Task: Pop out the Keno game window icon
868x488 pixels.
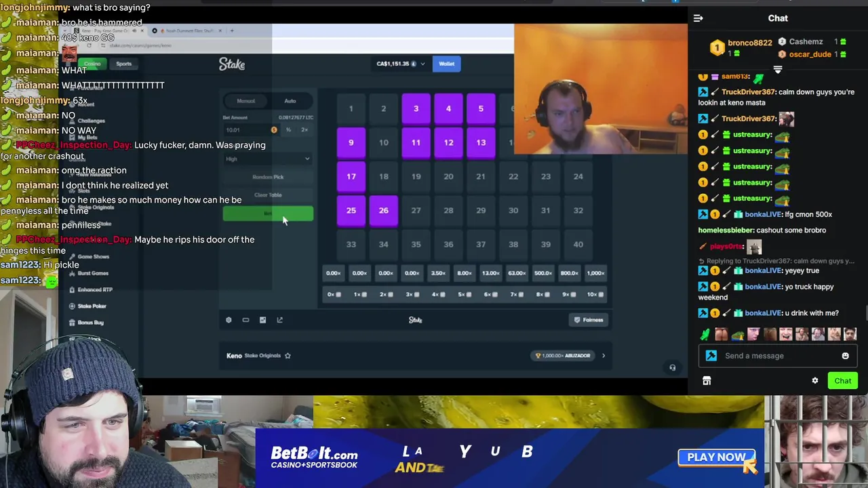Action: [x=279, y=320]
